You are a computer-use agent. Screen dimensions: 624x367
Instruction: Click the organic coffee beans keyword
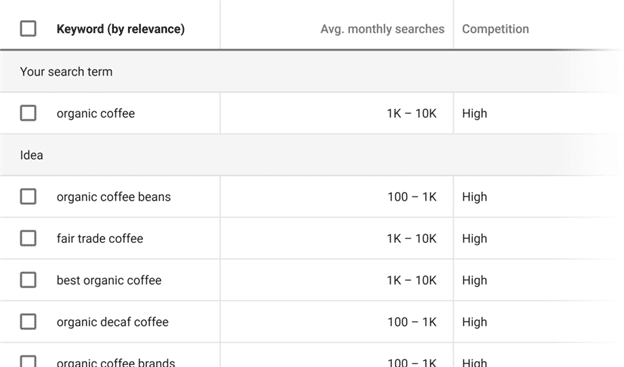(x=113, y=197)
